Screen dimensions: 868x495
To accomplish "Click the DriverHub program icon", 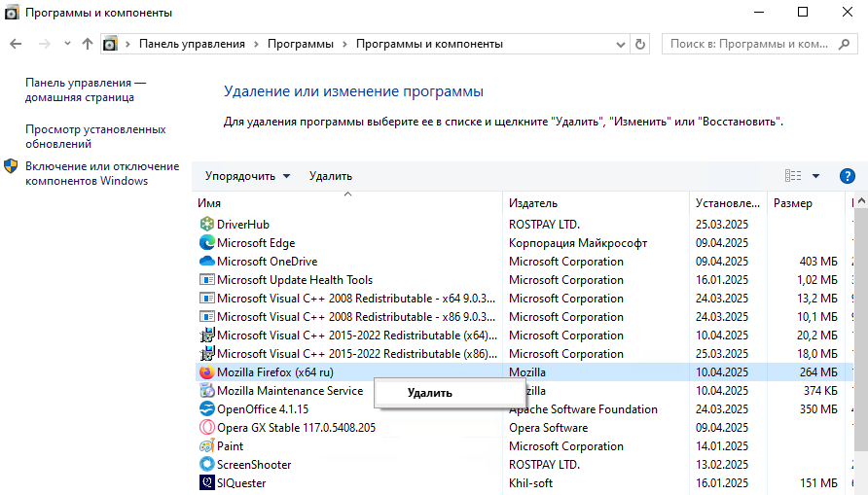I will [206, 224].
